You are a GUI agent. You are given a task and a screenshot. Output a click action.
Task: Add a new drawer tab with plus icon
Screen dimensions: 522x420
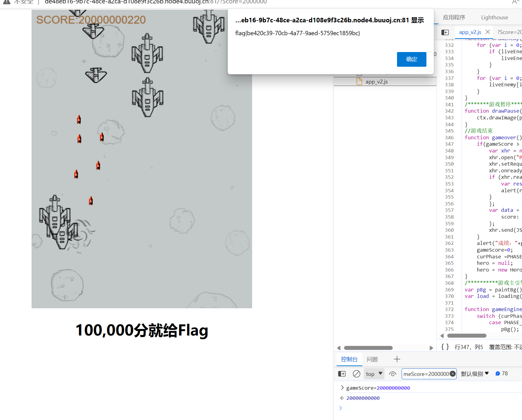tap(397, 359)
